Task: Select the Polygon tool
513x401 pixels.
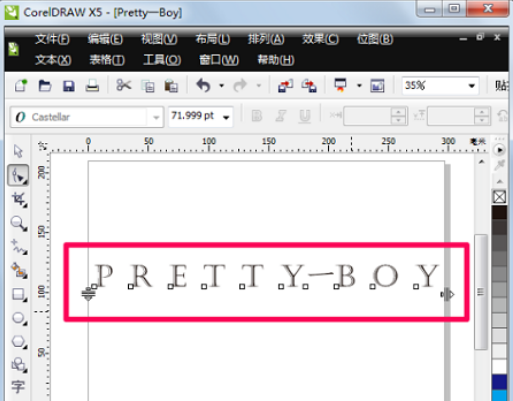Action: tap(19, 342)
